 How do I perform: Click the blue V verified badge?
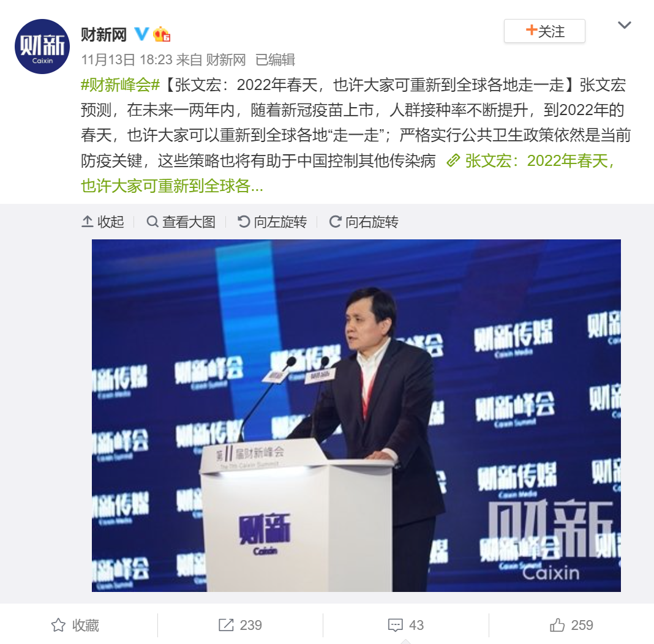pos(141,34)
